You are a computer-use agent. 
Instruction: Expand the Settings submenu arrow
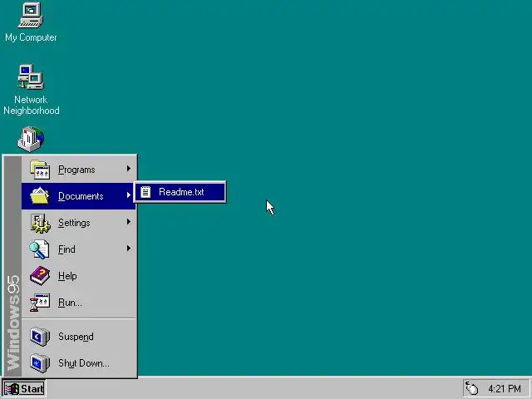pos(129,222)
